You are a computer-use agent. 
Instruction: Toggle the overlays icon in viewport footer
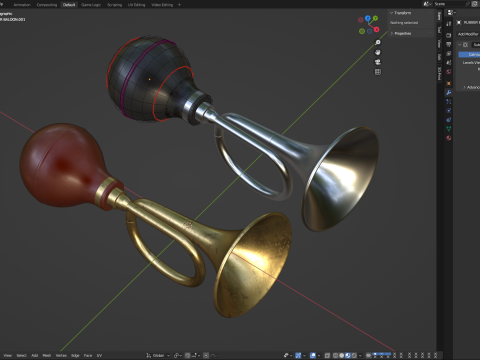click(x=313, y=355)
